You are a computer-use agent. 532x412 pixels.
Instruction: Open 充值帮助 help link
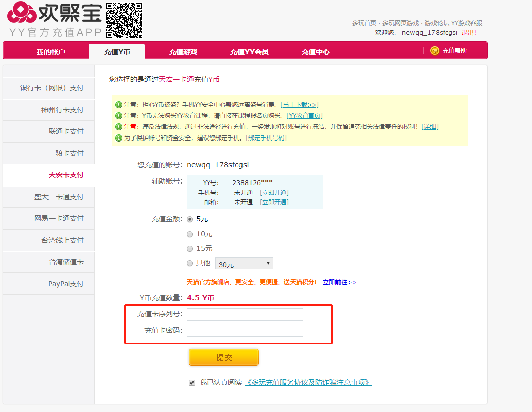click(x=454, y=51)
